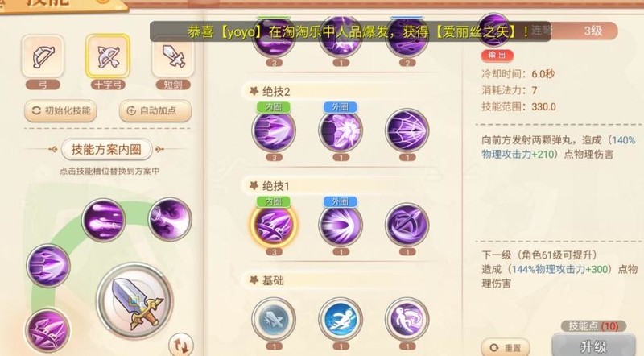Select the 弓 bow weapon tab
Screen dimensions: 644x356
point(43,56)
